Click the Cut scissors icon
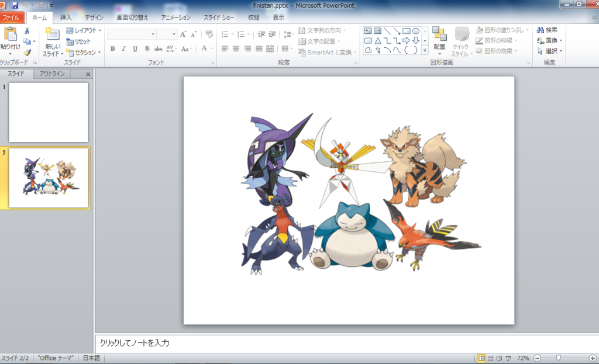 (x=27, y=31)
